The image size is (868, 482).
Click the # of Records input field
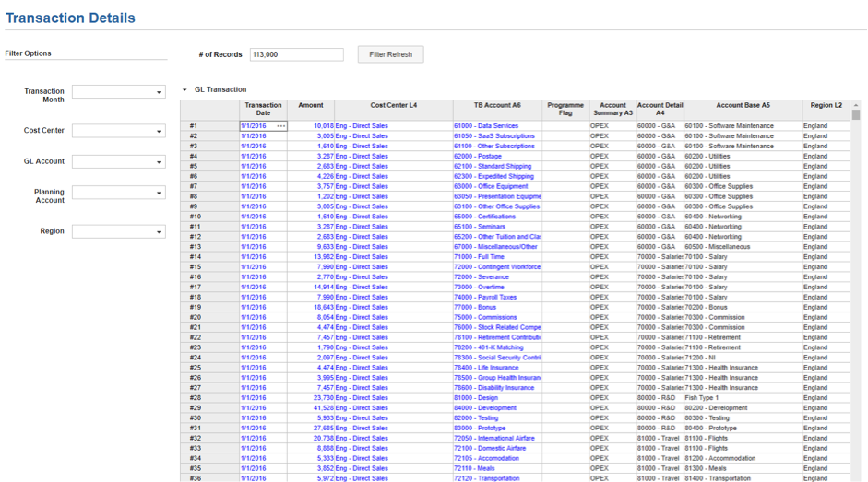296,54
